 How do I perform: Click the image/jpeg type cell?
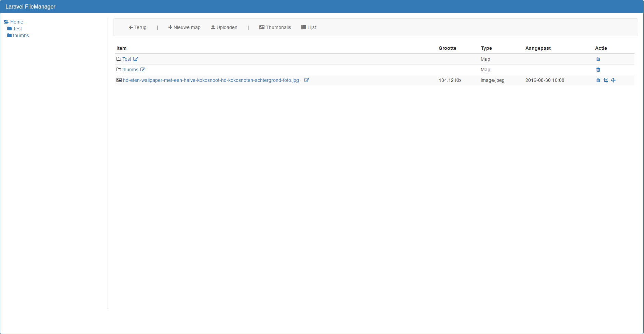(493, 80)
